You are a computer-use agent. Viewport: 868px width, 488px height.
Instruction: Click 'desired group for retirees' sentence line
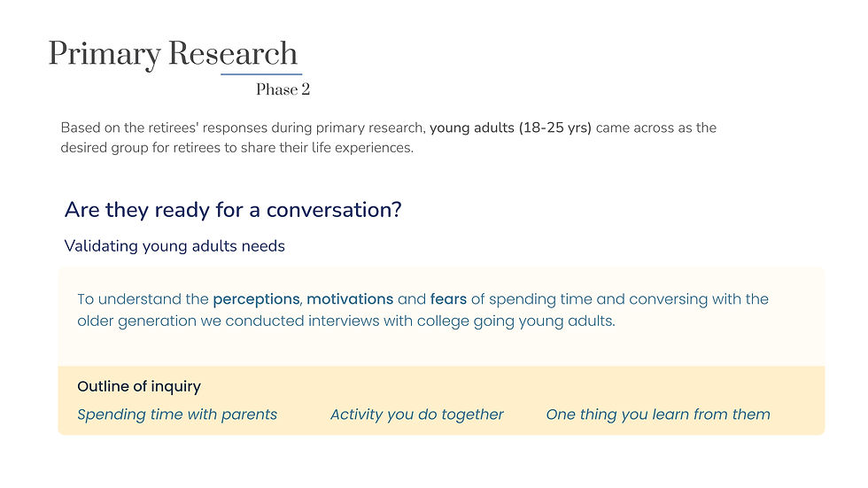coord(237,148)
